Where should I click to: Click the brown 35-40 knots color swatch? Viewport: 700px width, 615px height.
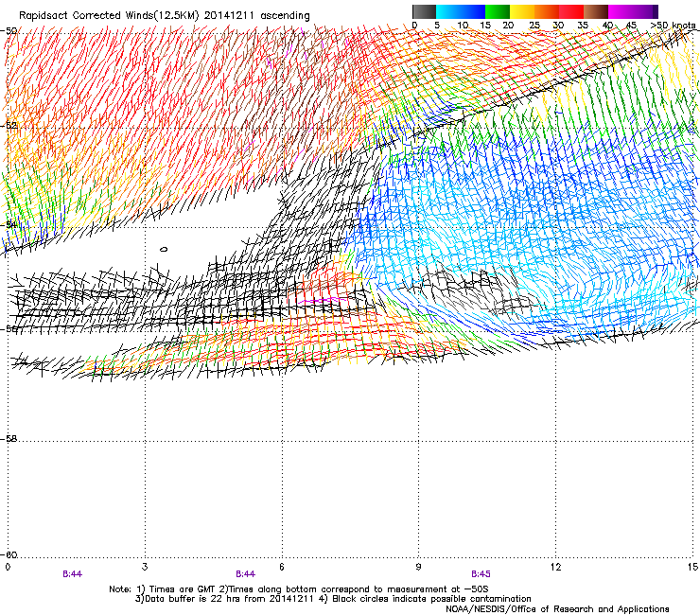click(596, 11)
